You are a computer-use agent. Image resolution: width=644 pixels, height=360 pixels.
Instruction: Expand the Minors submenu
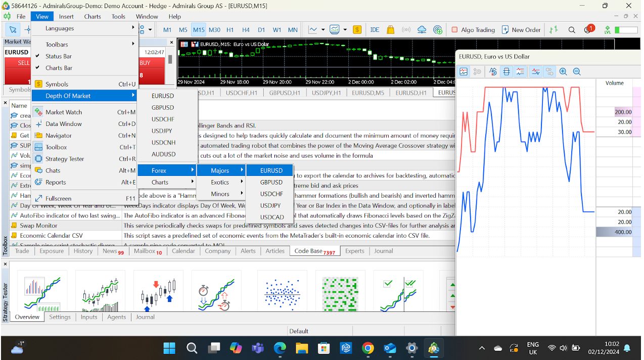point(221,194)
